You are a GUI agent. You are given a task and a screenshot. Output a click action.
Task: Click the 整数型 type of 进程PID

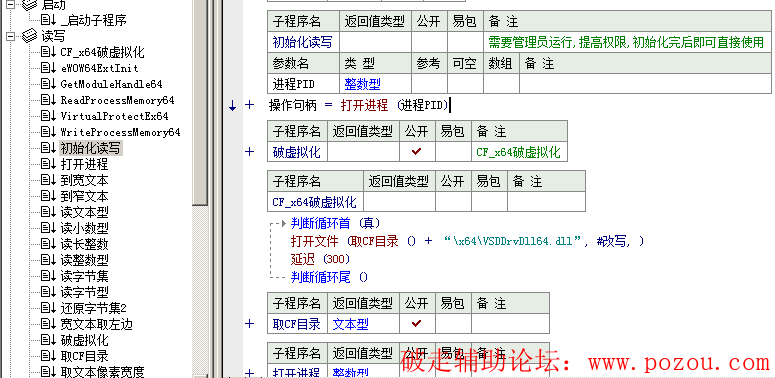[362, 84]
